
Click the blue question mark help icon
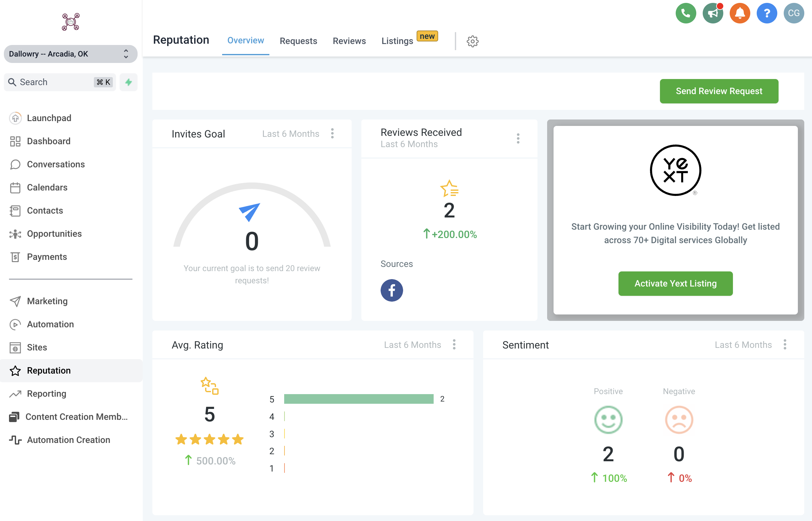tap(767, 13)
